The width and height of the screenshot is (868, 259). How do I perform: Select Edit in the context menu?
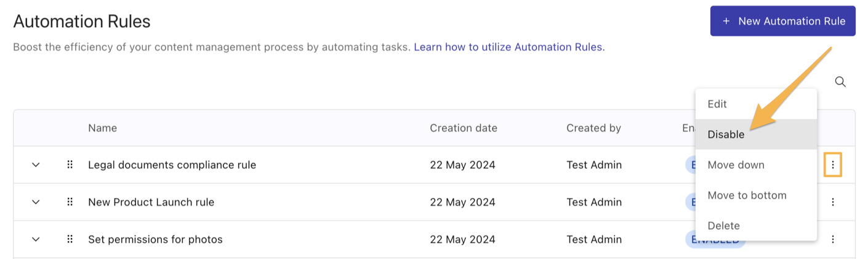756,104
